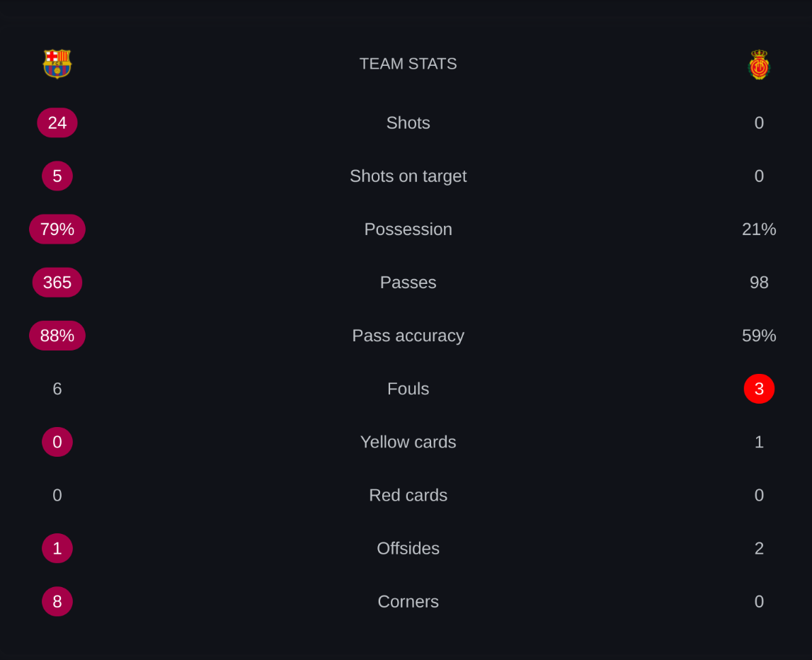Click the Red cards label
The width and height of the screenshot is (812, 660).
408,495
